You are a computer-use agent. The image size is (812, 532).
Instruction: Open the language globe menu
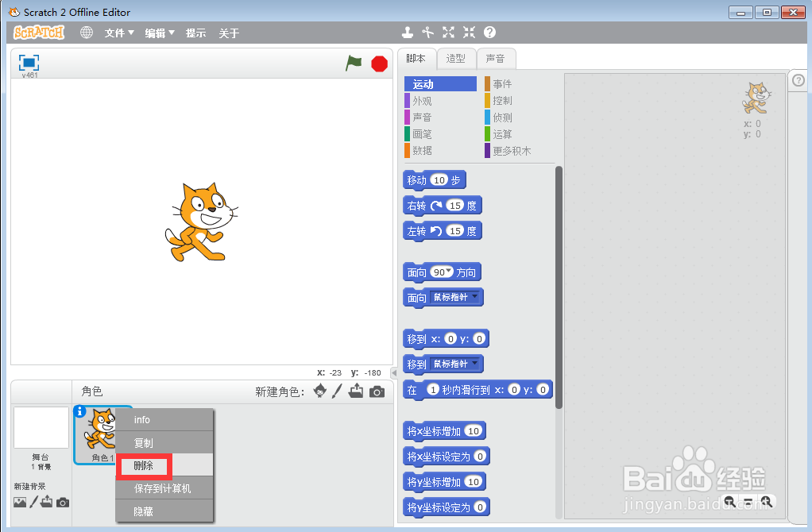click(x=87, y=33)
